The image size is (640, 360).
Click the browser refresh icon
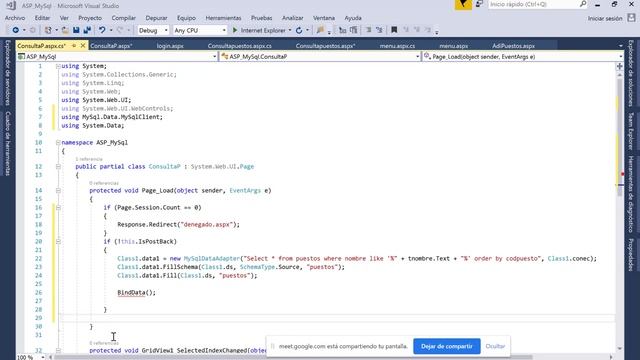[x=299, y=30]
